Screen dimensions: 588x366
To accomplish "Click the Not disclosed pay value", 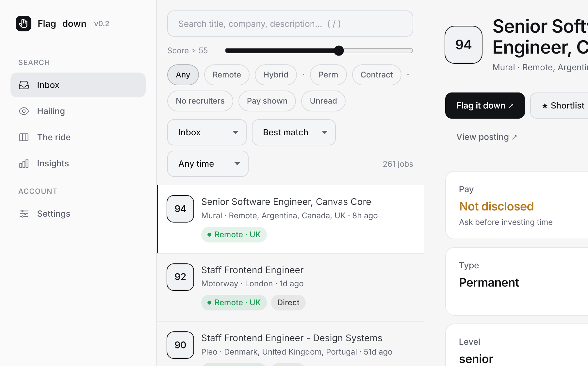I will tap(497, 207).
